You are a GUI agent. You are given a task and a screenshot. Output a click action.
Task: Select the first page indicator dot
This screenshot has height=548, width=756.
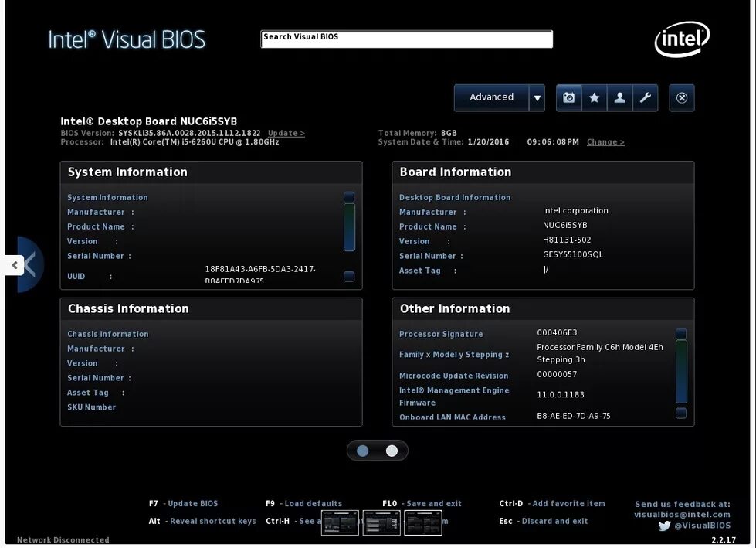(x=363, y=451)
